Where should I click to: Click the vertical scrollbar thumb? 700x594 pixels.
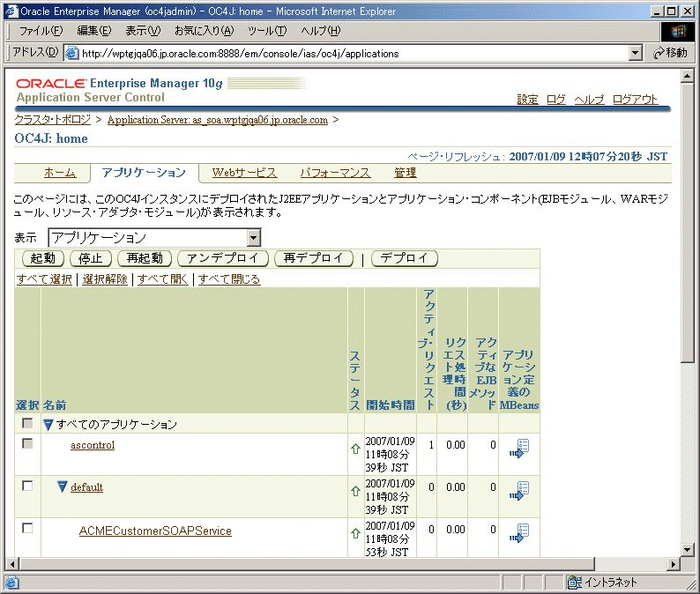click(x=687, y=223)
